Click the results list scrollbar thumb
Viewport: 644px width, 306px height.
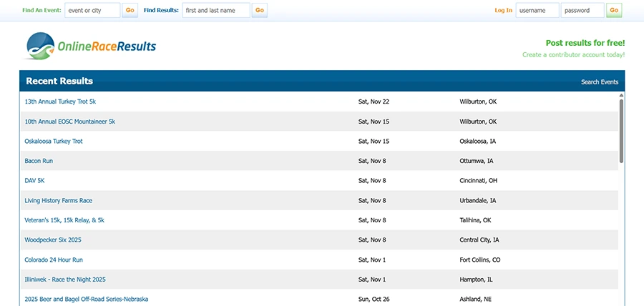[621, 132]
